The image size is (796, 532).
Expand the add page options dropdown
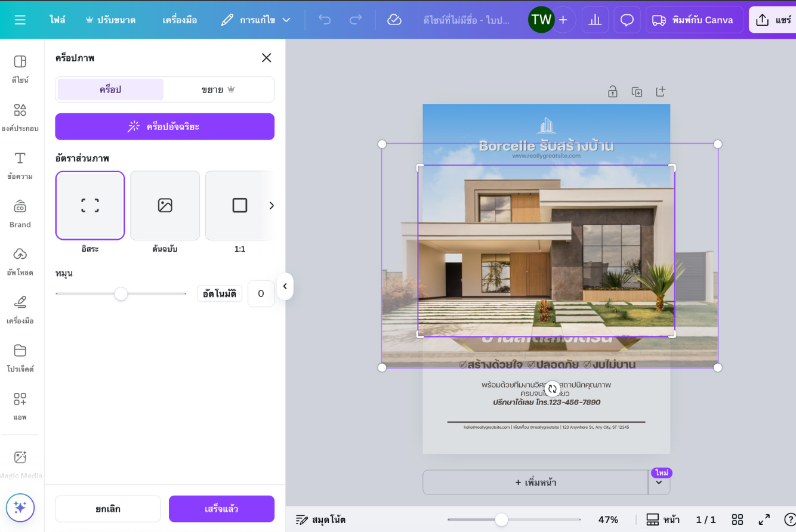[659, 482]
